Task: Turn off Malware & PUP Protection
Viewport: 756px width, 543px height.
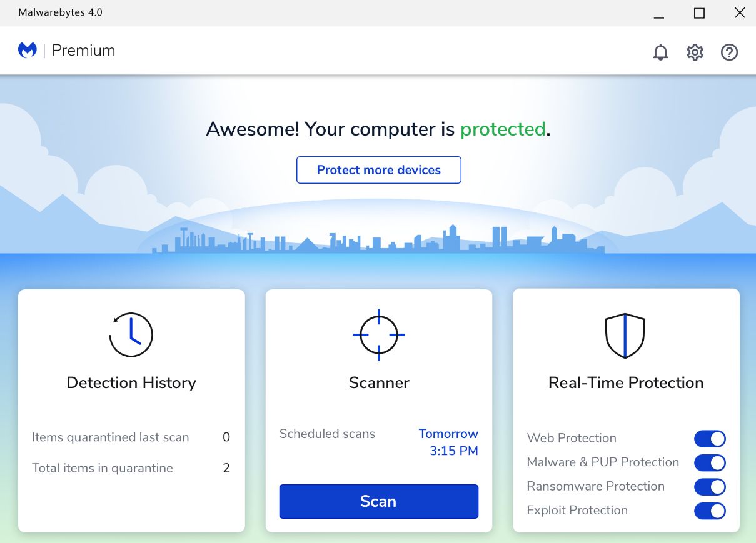Action: [710, 462]
